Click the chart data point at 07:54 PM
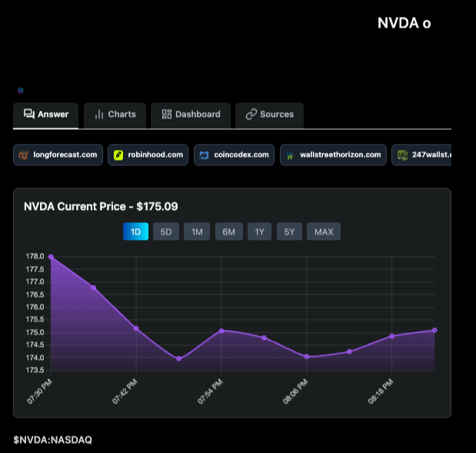This screenshot has height=453, width=476. 221,331
